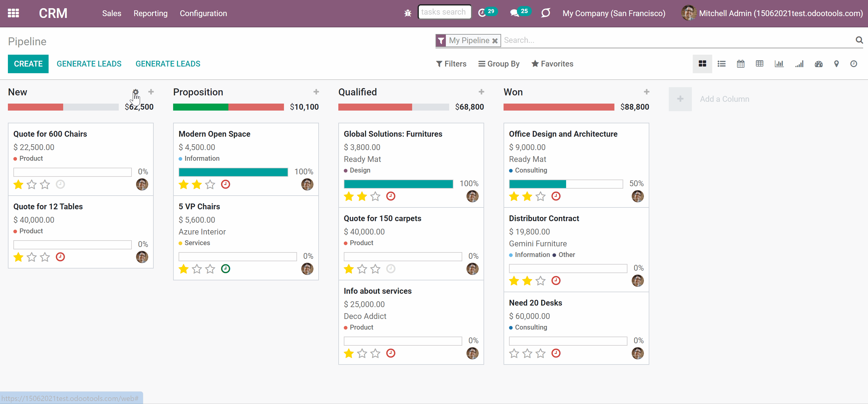Viewport: 868px width, 404px height.
Task: Open the Favorites dropdown
Action: [552, 64]
